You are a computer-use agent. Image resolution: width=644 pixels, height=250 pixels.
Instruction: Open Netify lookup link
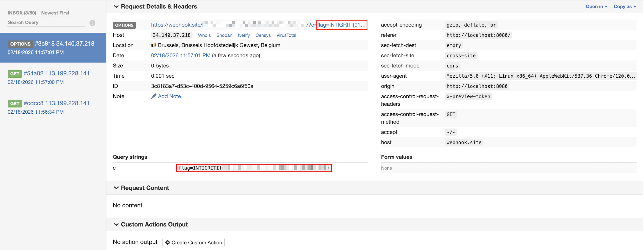(x=243, y=35)
